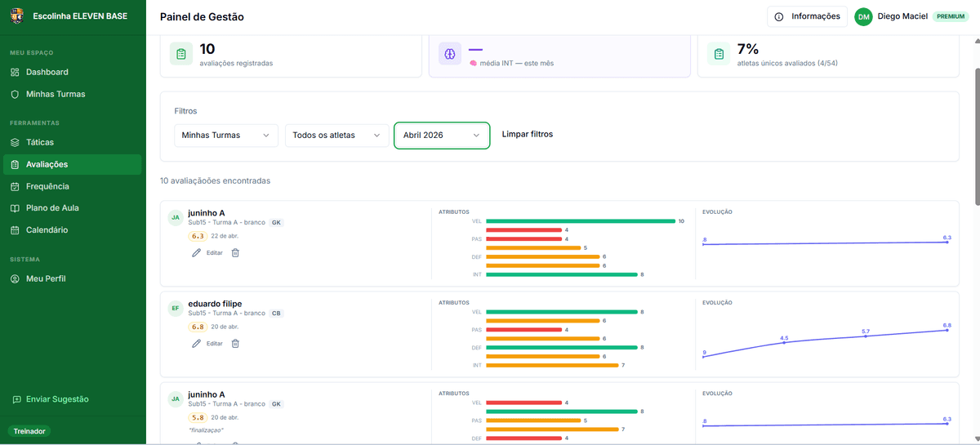Click Editar on eduardo filipe evaluation
Viewport: 980px width, 445px height.
(214, 344)
